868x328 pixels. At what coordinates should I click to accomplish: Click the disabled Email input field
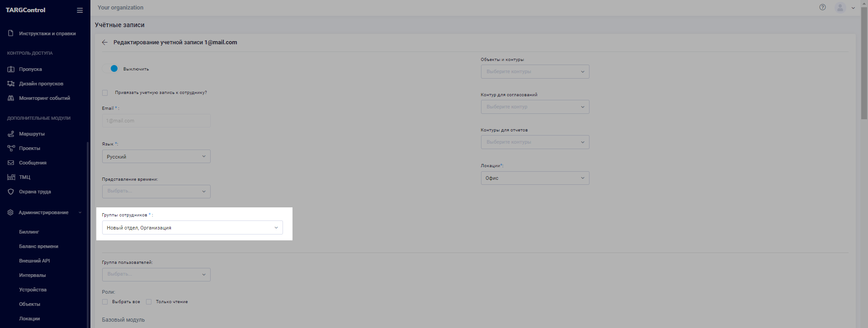click(156, 121)
